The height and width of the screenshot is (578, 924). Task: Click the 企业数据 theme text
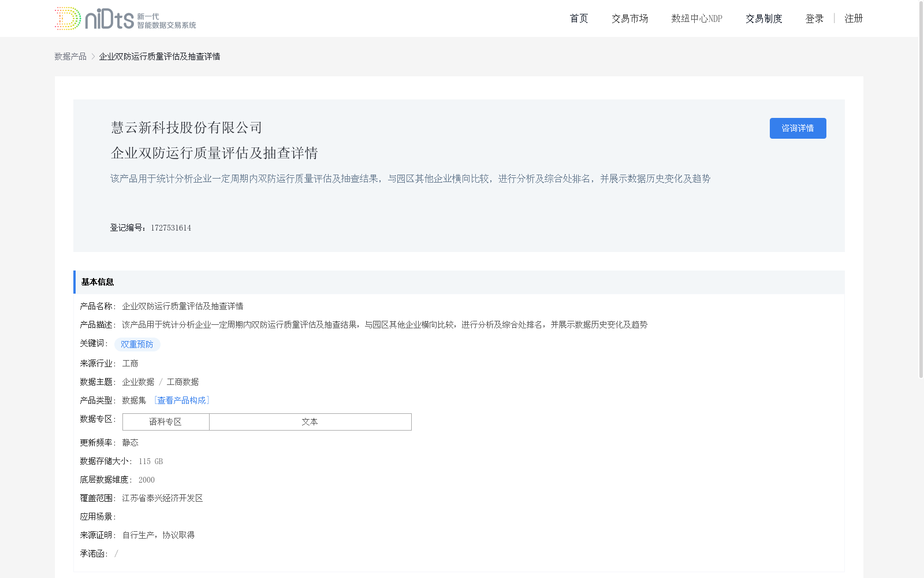click(x=138, y=382)
